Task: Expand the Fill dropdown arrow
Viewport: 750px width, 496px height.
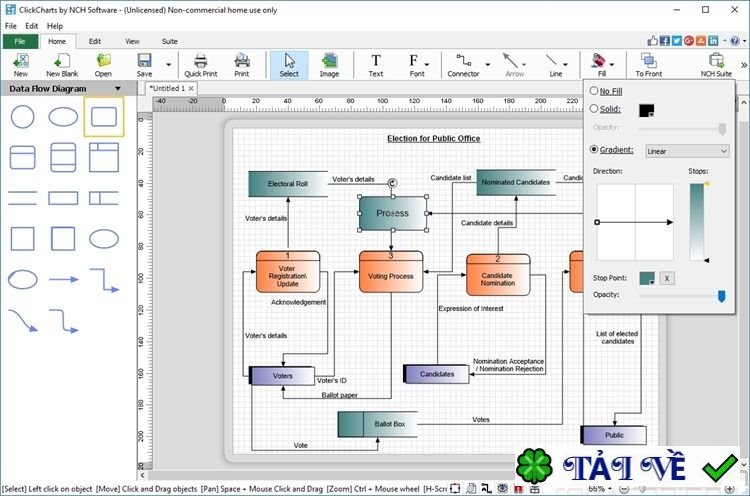Action: click(612, 65)
